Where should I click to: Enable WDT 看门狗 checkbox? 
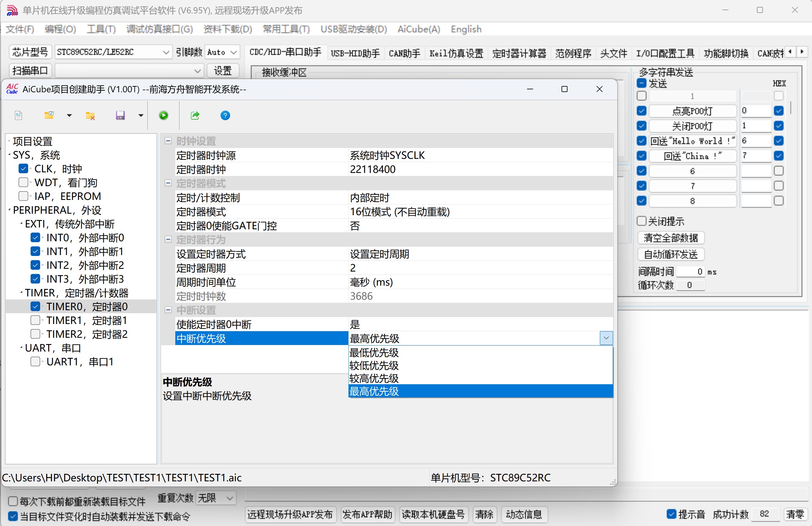[23, 182]
